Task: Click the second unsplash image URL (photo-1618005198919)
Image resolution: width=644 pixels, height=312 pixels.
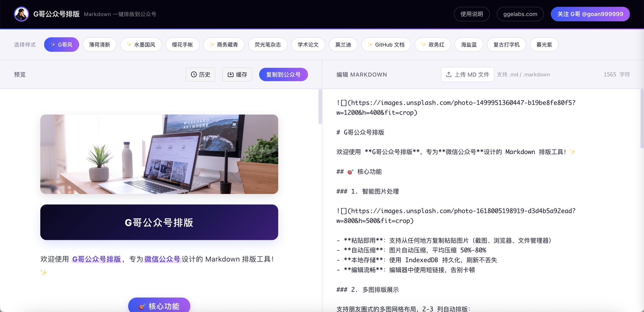Action: [456, 216]
